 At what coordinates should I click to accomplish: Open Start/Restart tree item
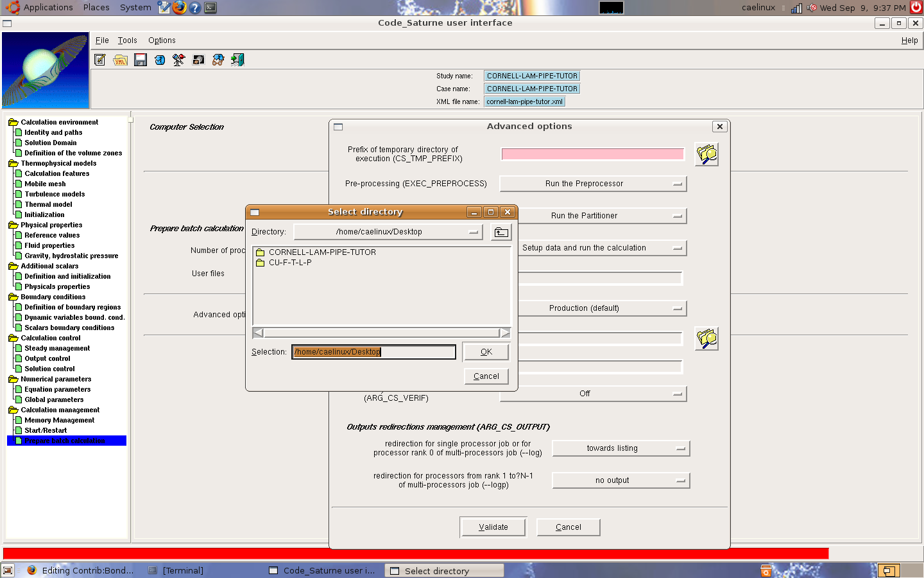point(46,430)
